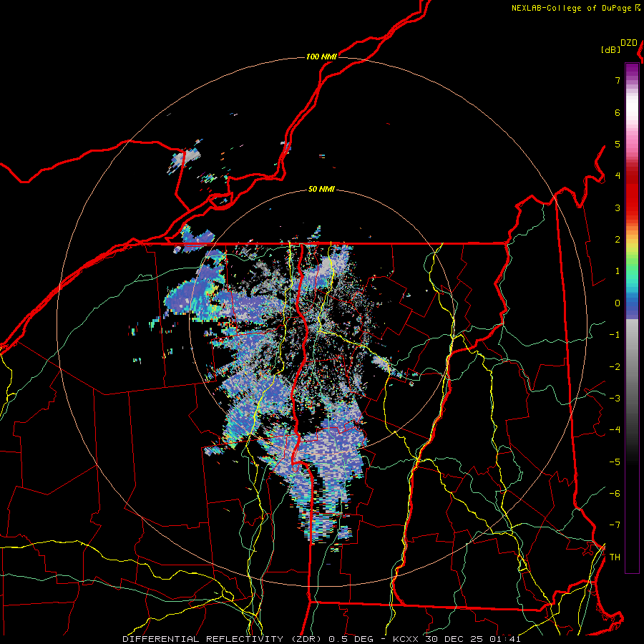
Task: Select the -1 value on the color scale
Action: point(615,335)
